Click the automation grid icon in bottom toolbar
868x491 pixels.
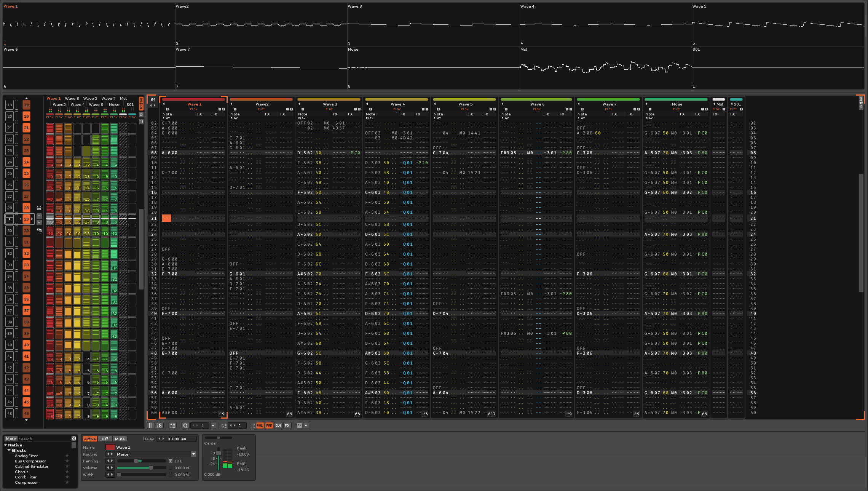(x=172, y=425)
